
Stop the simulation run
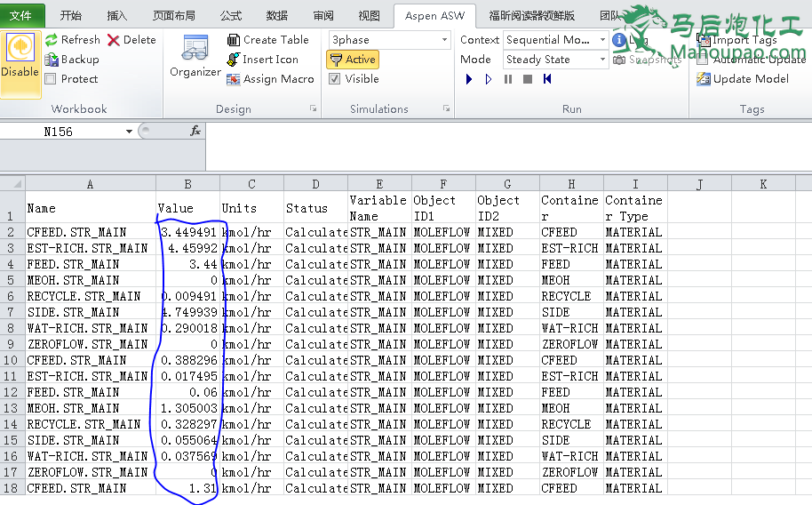528,79
